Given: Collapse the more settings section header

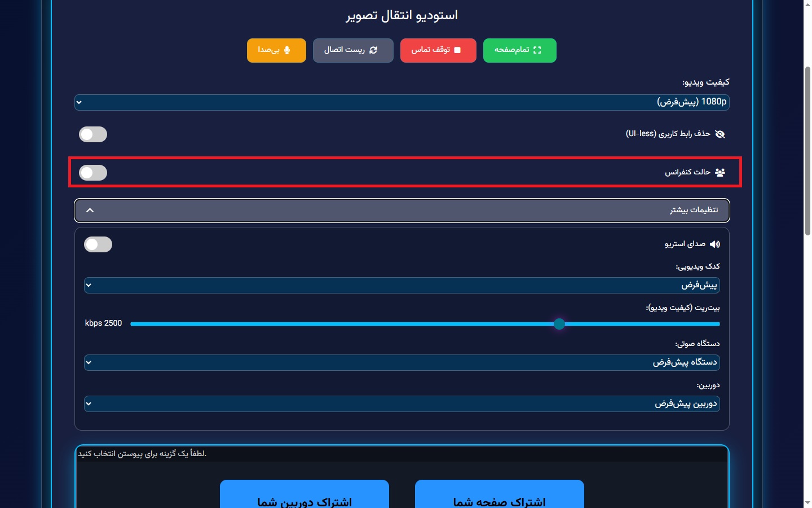Looking at the screenshot, I should pyautogui.click(x=401, y=211).
